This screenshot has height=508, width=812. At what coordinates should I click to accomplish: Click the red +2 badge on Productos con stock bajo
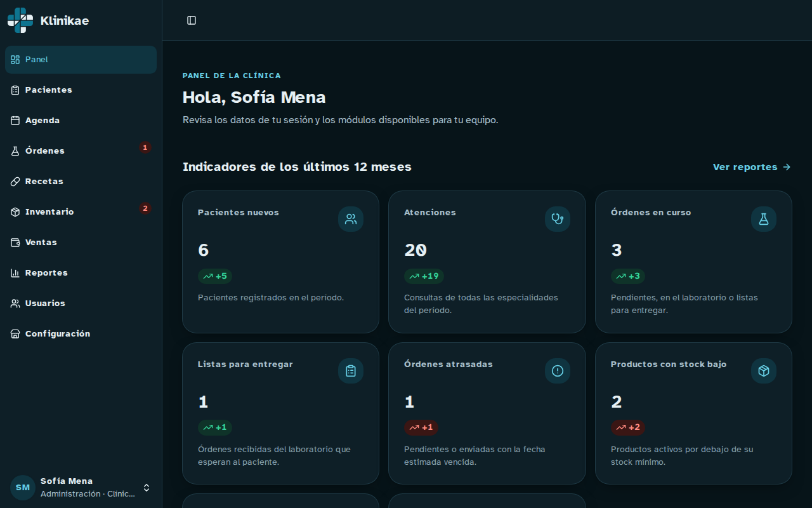(628, 427)
